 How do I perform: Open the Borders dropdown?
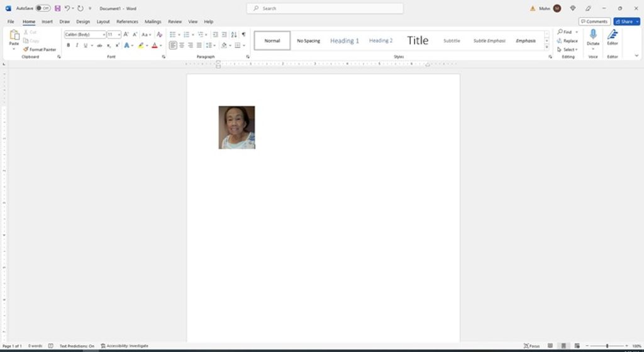pos(244,45)
